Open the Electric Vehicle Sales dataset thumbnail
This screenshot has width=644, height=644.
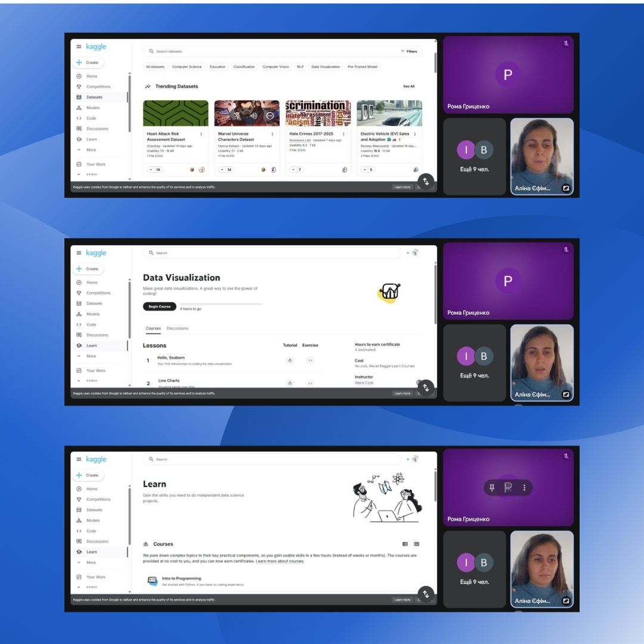[389, 113]
